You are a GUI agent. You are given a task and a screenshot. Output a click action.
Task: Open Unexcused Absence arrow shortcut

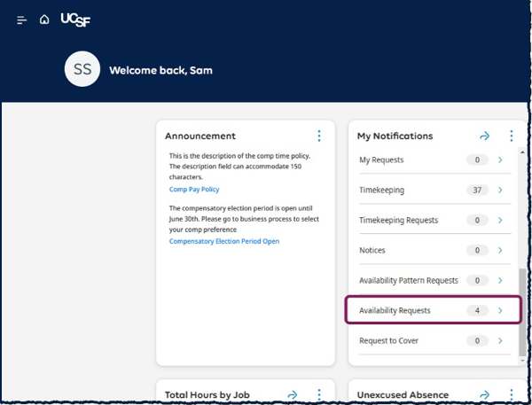(x=485, y=394)
